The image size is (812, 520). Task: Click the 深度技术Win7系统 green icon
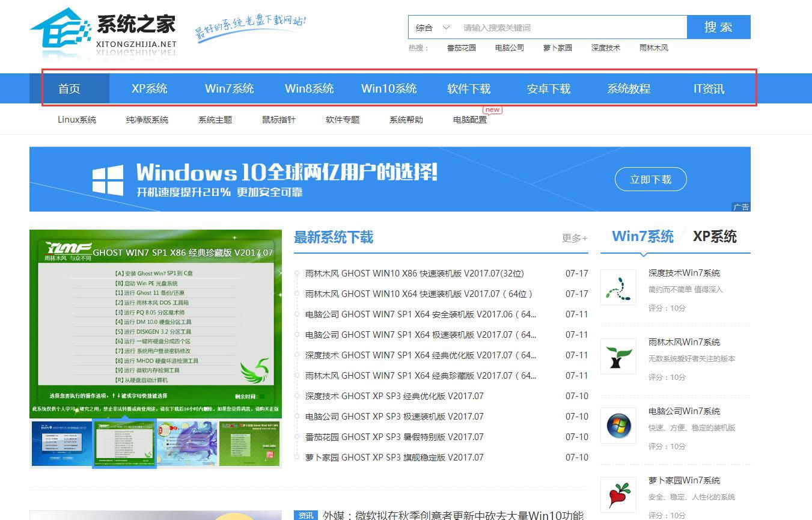618,287
